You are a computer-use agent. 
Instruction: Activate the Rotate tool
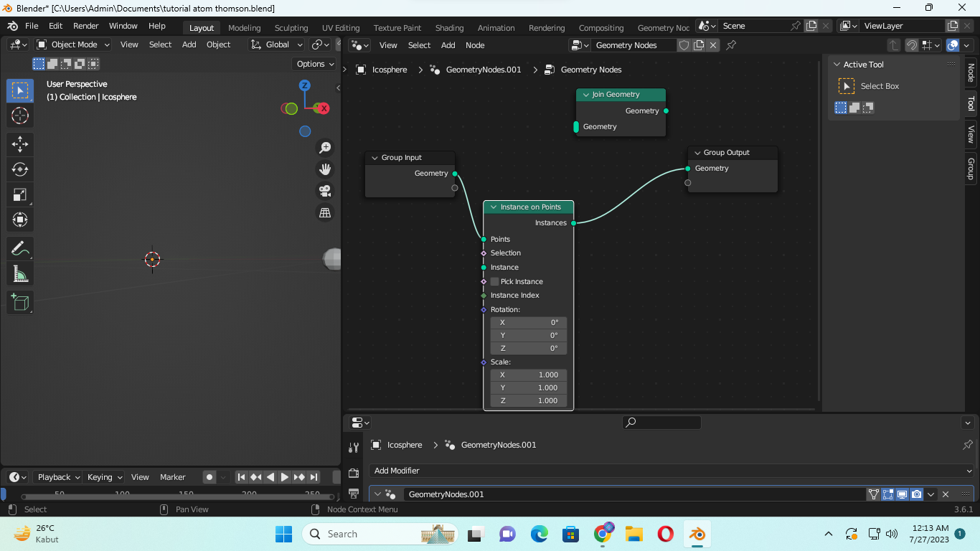click(20, 169)
